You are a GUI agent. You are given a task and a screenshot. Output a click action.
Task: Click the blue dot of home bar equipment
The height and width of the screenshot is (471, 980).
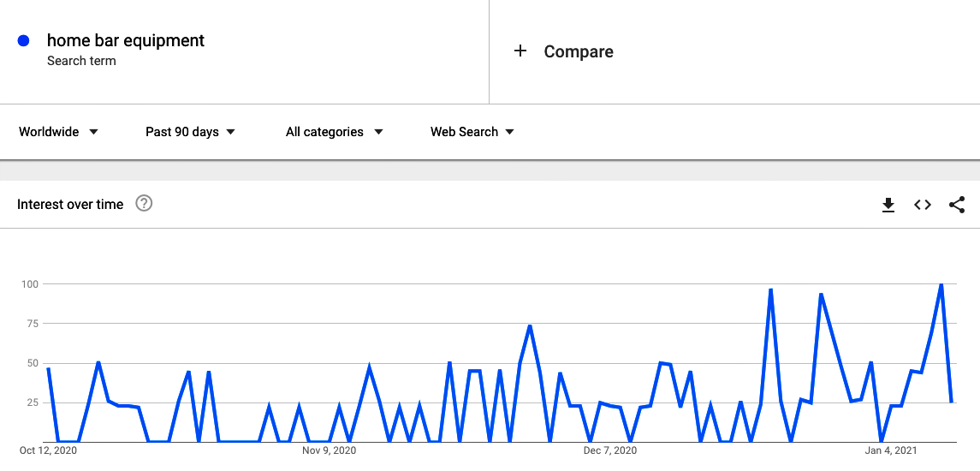24,41
